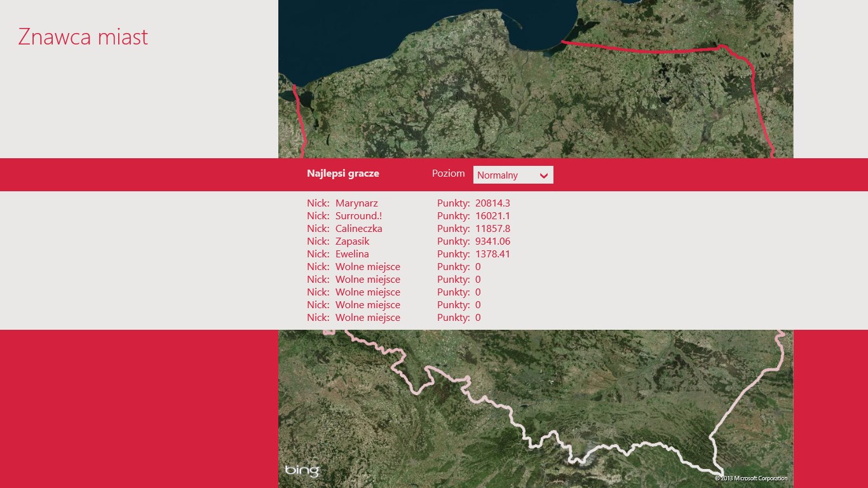This screenshot has height=488, width=868.
Task: Click the 20814.3 points score
Action: [x=492, y=203]
